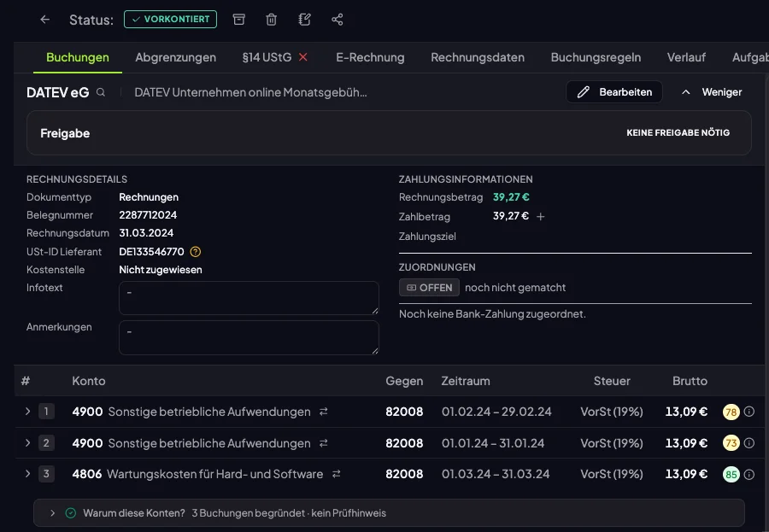
Task: Expand booking row 1
Action: tap(27, 412)
